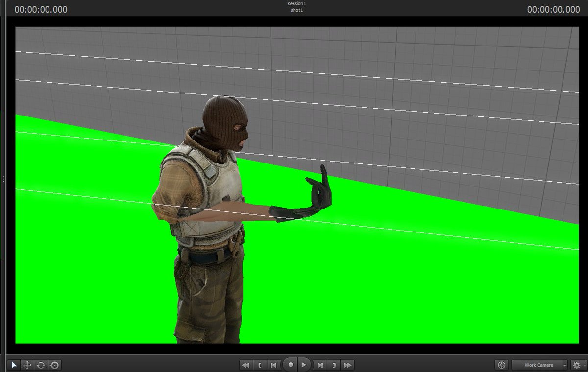Fast forward to the clip end
588x372 pixels.
(x=348, y=365)
